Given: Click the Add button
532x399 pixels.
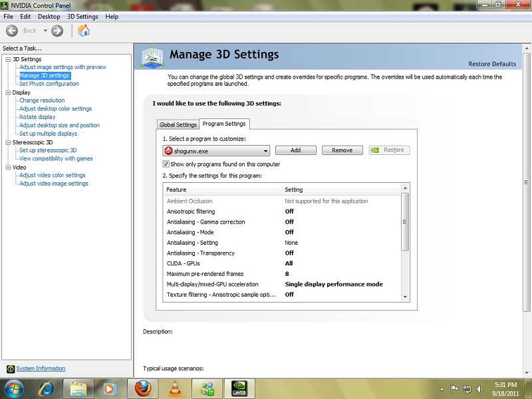Looking at the screenshot, I should pyautogui.click(x=295, y=150).
